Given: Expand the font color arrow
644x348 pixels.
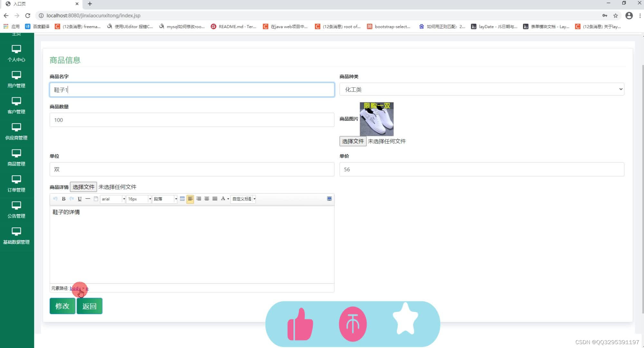Looking at the screenshot, I should [228, 199].
